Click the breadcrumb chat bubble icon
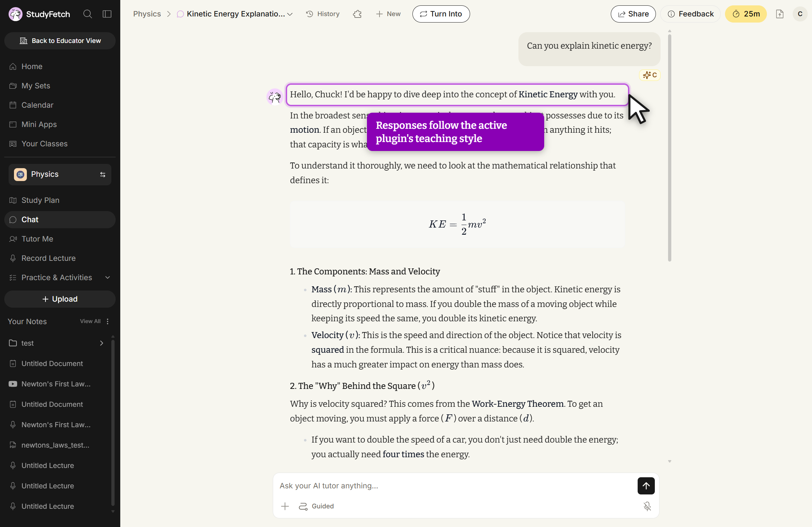 tap(180, 14)
